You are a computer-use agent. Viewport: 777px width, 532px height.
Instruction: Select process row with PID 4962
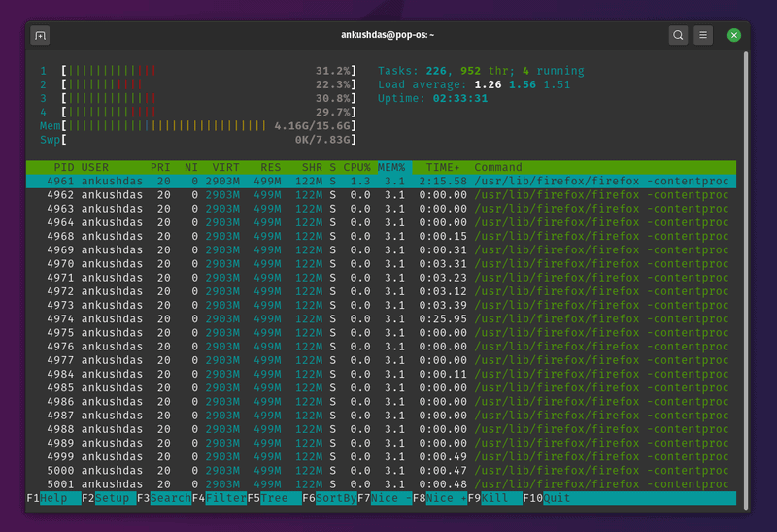(x=381, y=195)
